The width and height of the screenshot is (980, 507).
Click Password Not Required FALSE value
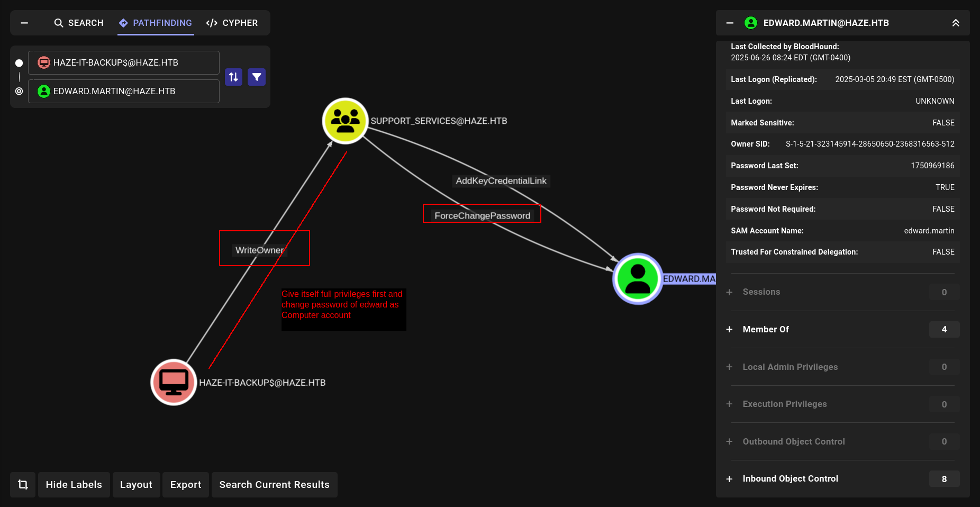pos(943,209)
